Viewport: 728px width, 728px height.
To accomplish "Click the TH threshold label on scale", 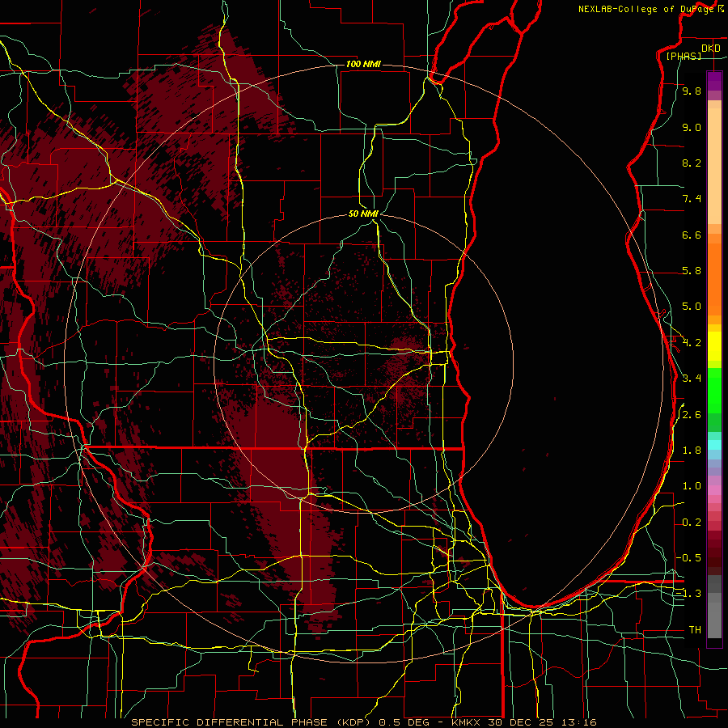I will click(695, 629).
